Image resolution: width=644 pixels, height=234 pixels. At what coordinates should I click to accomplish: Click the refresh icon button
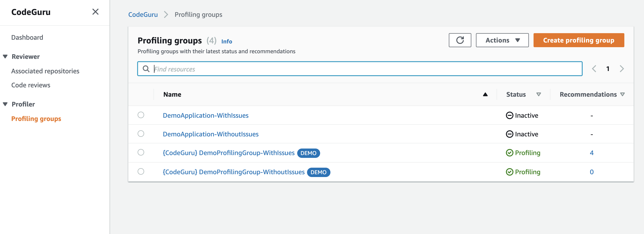click(x=460, y=40)
